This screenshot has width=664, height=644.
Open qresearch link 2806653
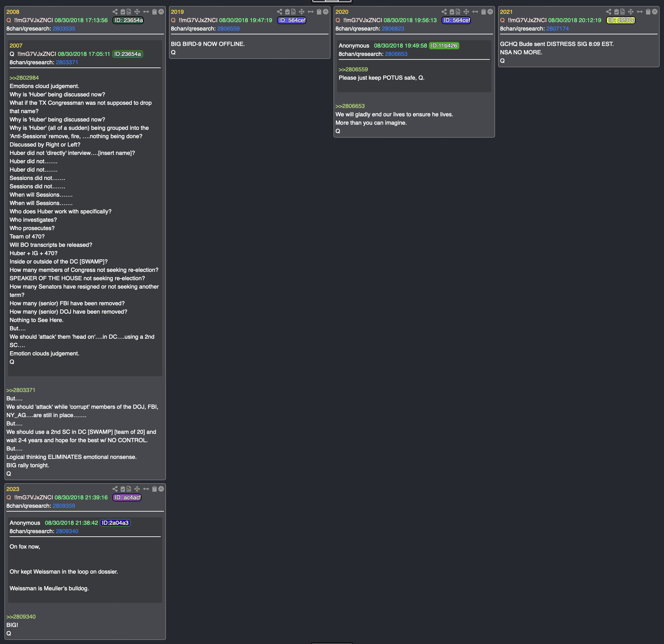[x=396, y=54]
